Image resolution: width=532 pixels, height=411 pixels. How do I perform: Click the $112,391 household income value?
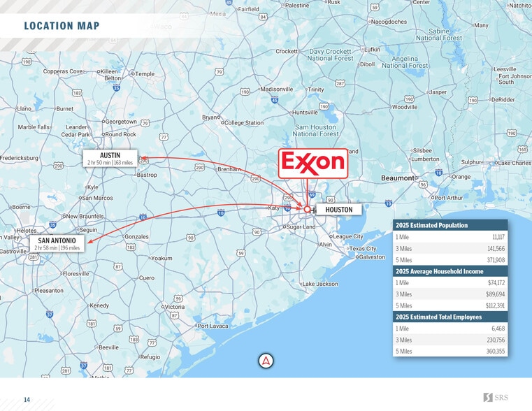[x=496, y=305]
